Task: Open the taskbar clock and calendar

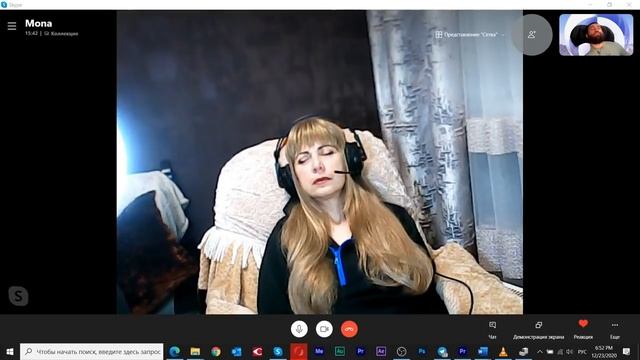Action: [x=604, y=351]
